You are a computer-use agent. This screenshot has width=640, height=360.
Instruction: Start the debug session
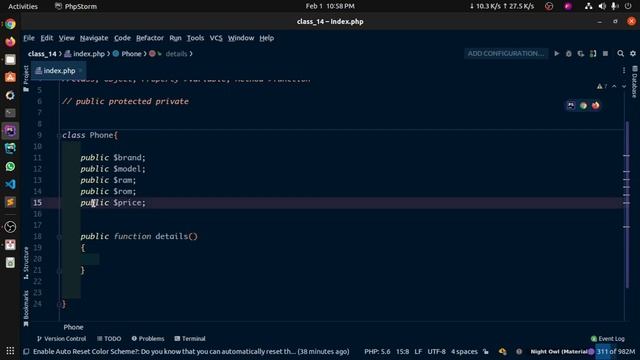pos(569,53)
